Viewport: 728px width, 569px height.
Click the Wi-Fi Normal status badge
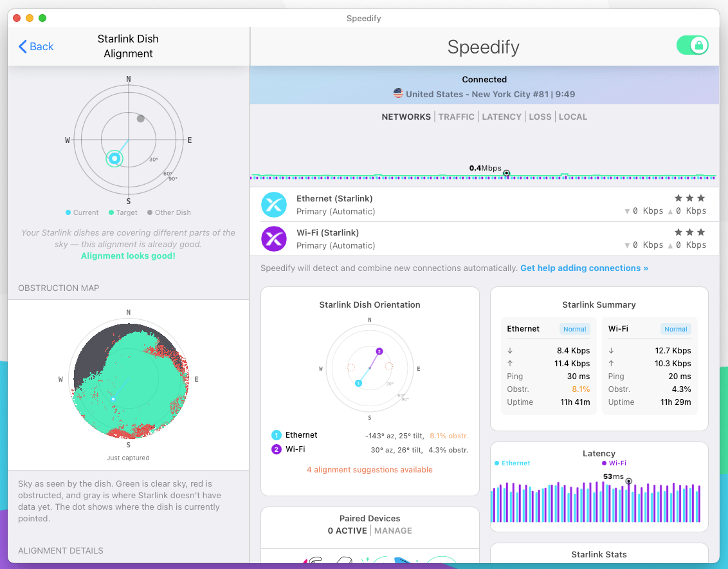(x=675, y=329)
